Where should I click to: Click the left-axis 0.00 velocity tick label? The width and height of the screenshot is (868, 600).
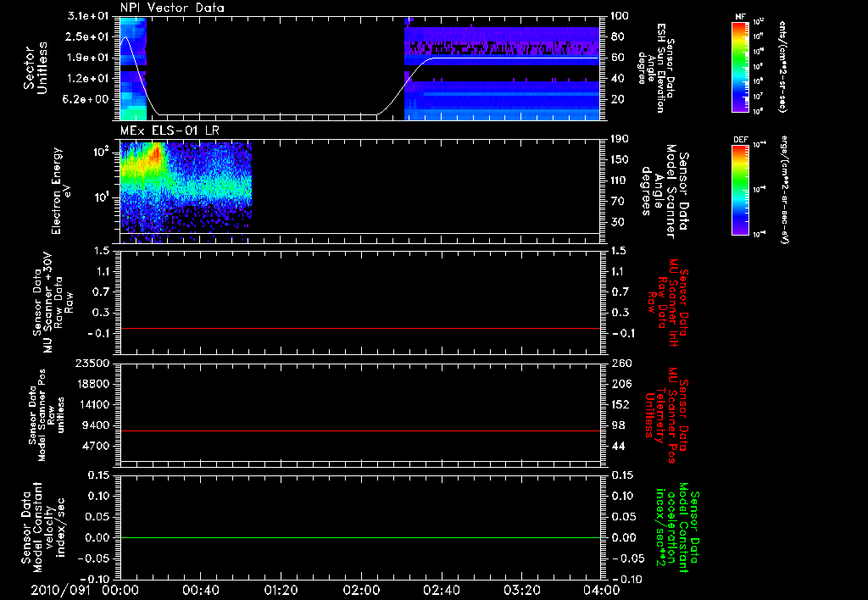click(97, 537)
